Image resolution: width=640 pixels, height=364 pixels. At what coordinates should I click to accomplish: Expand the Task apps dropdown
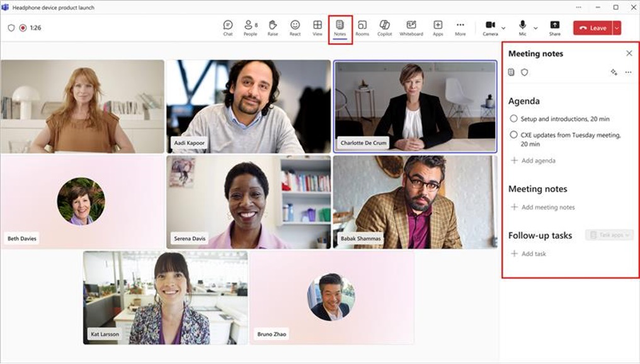coord(609,235)
